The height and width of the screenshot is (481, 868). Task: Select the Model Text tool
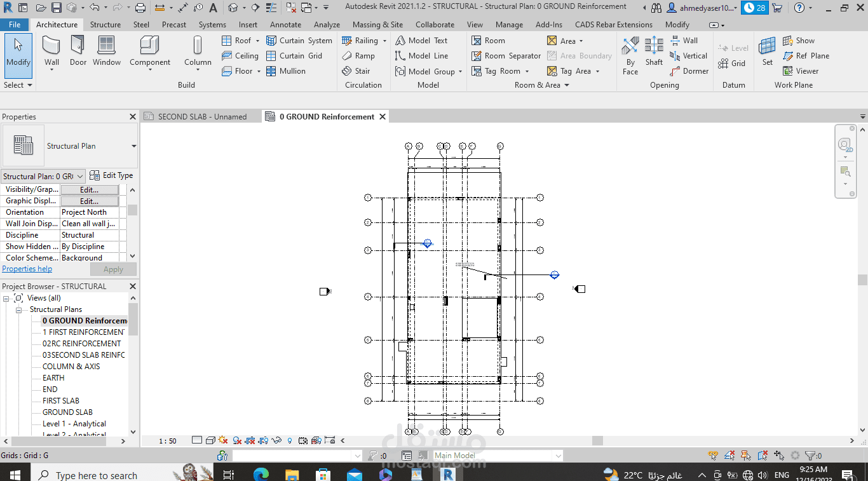[421, 41]
